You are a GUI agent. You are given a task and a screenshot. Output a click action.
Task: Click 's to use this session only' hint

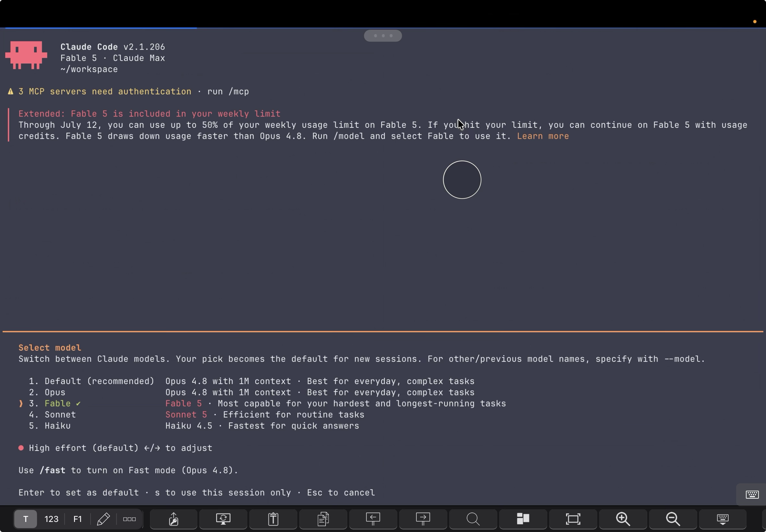[x=223, y=493]
